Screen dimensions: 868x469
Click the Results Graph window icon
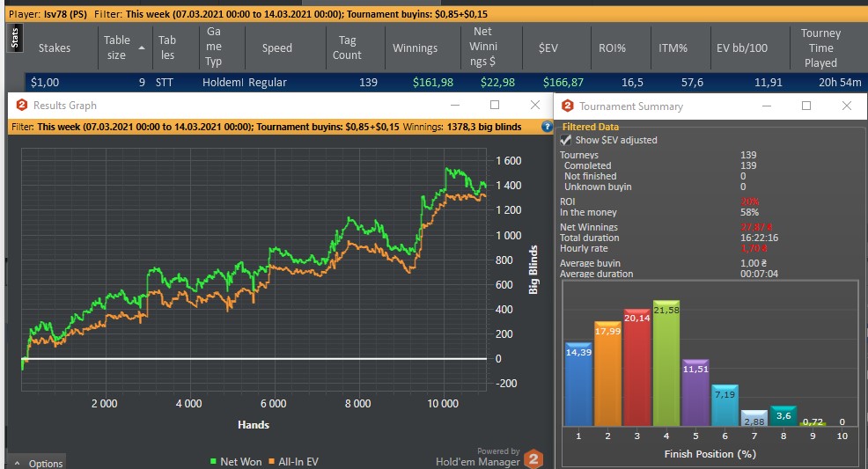tap(22, 105)
